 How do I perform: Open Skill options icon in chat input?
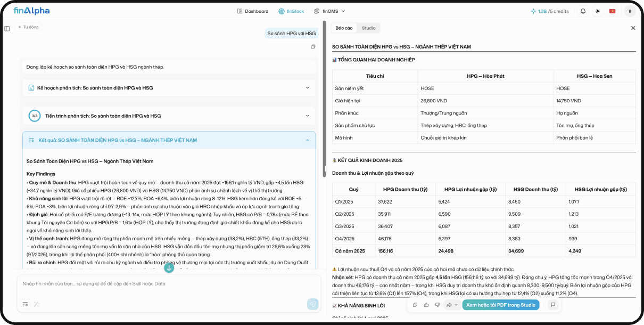[24, 304]
